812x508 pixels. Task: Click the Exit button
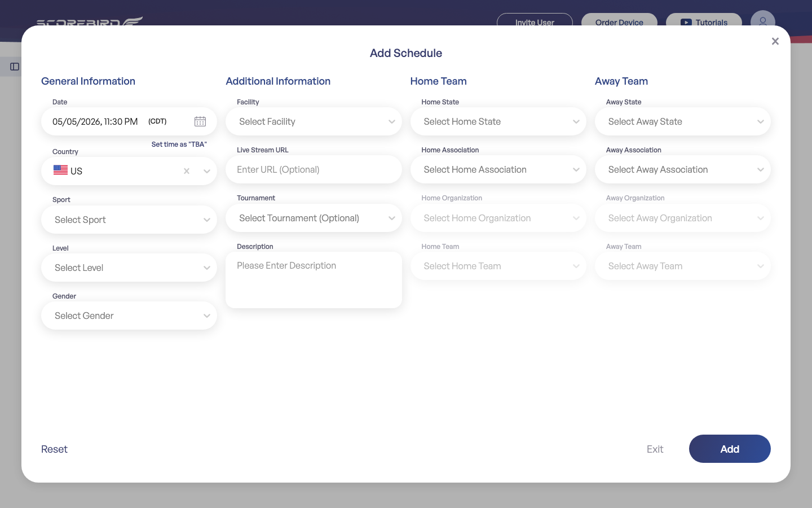655,449
